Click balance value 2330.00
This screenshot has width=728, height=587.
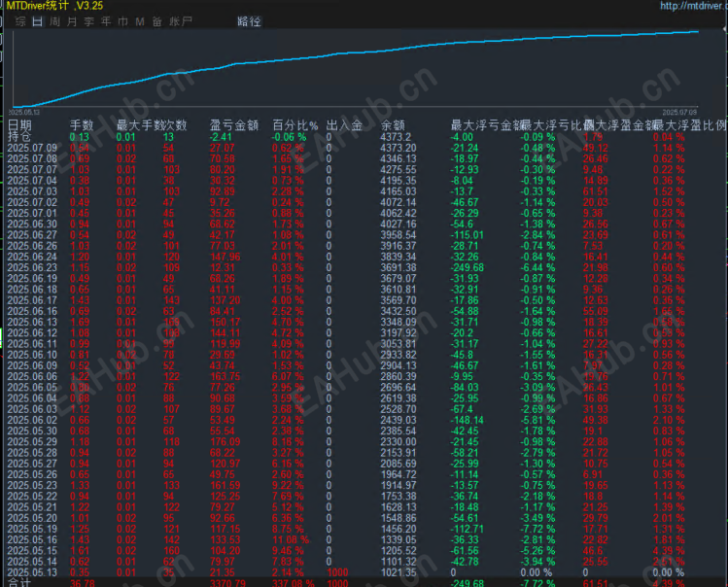coord(399,441)
